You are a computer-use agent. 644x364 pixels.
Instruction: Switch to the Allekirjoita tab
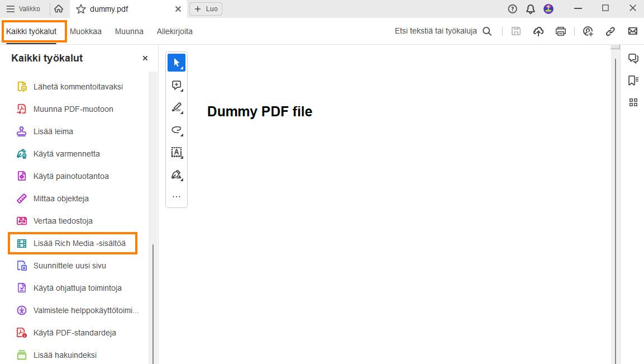point(175,31)
